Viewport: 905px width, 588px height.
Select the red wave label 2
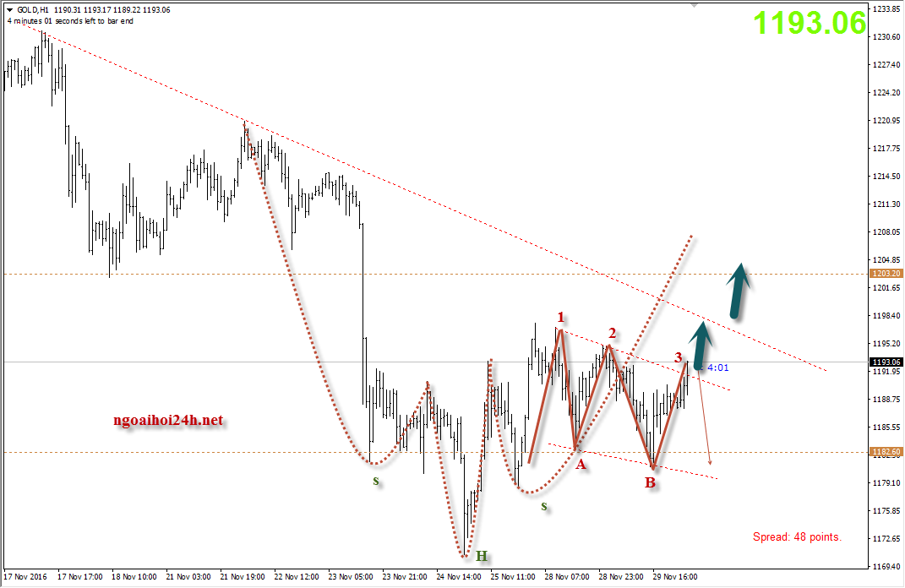tap(612, 333)
